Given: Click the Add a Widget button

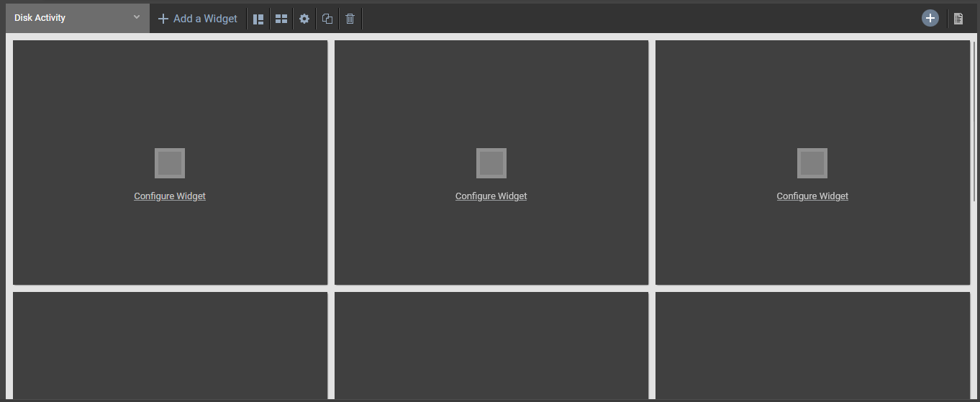Looking at the screenshot, I should (198, 19).
